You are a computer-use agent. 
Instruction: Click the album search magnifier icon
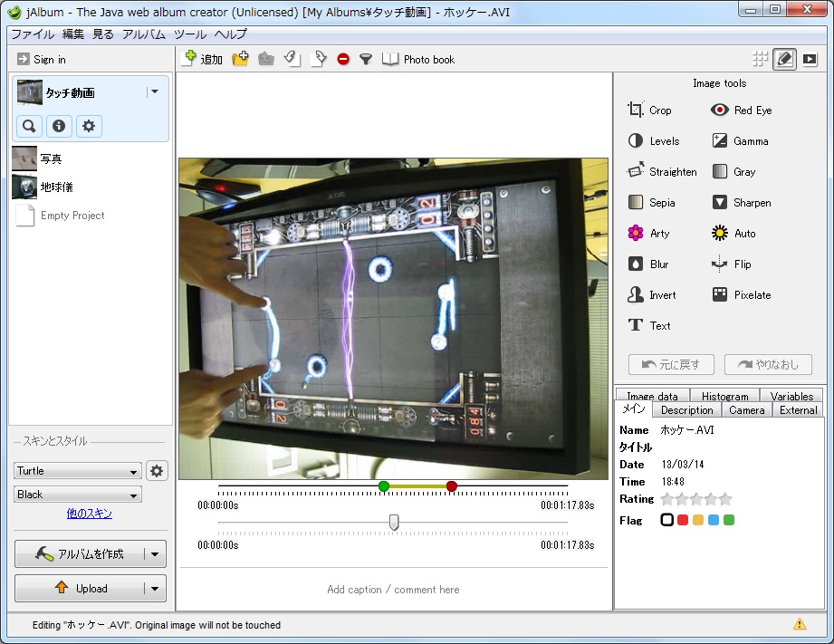pyautogui.click(x=29, y=126)
